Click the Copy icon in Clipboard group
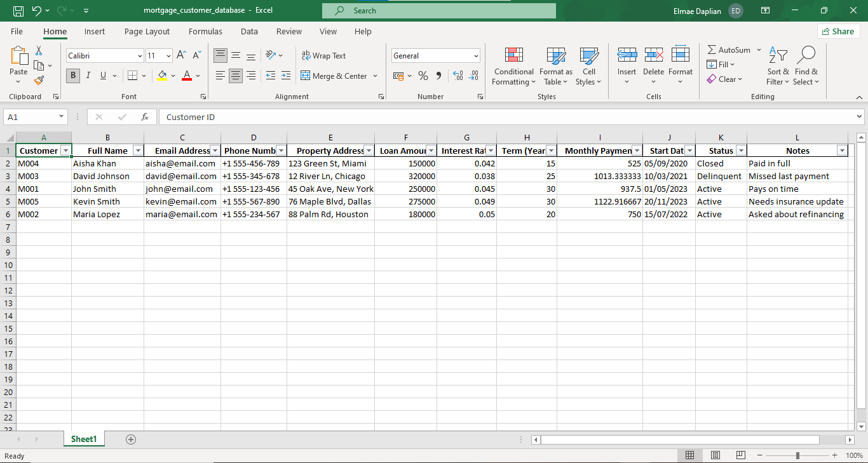The height and width of the screenshot is (463, 868). [39, 65]
